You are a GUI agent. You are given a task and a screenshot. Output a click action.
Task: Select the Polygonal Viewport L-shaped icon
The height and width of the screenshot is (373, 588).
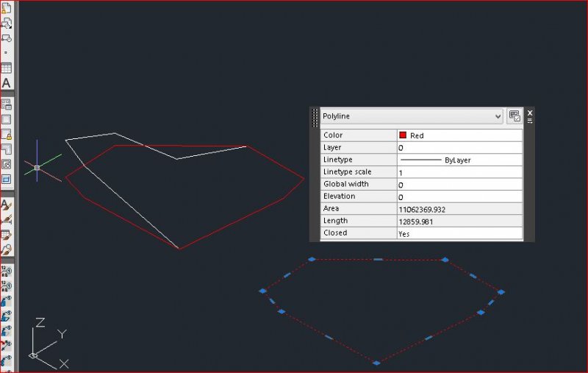click(x=6, y=149)
